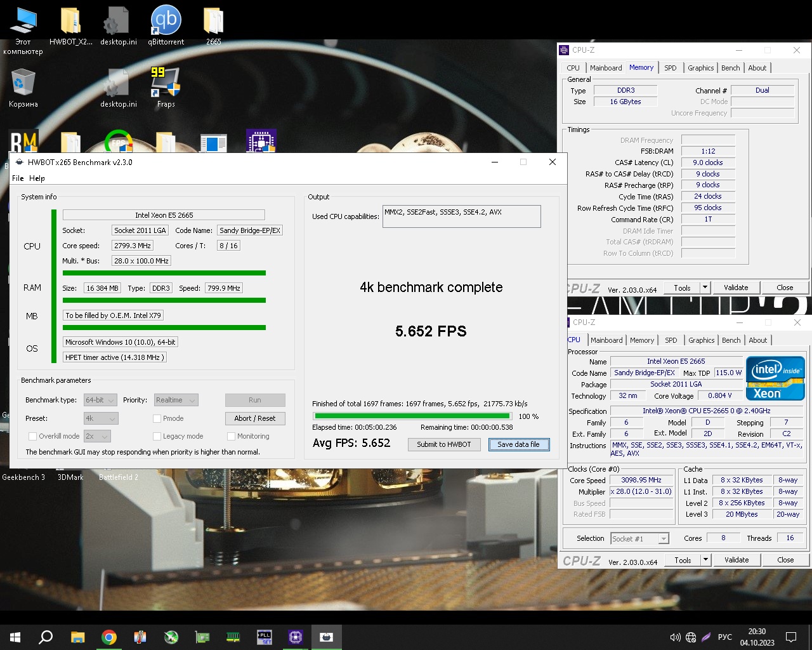Screen dimensions: 812x650
Task: Select desktop.ini file beside Корзина
Action: coord(119,88)
